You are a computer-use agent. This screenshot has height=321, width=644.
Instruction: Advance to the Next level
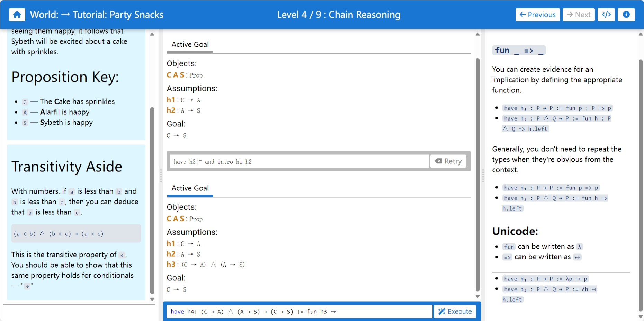(579, 15)
